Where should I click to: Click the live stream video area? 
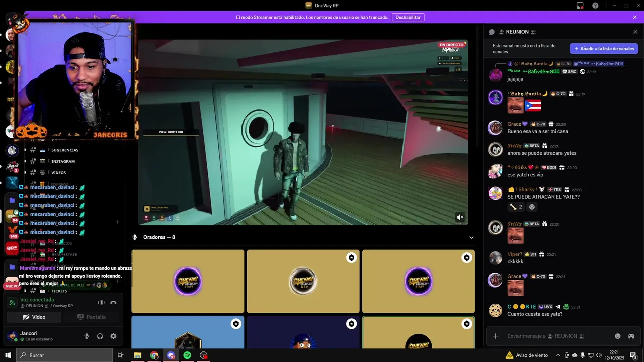[x=303, y=132]
